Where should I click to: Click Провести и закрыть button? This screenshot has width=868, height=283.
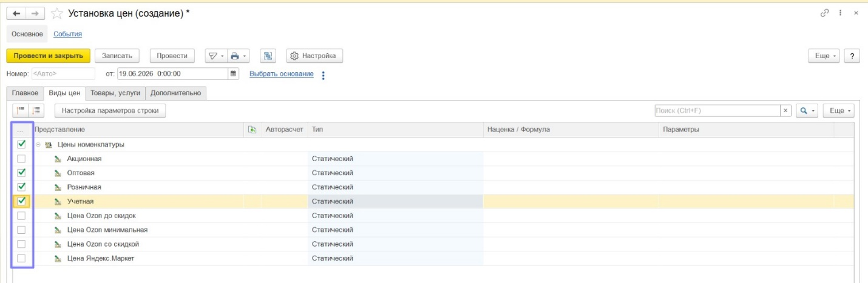[x=49, y=56]
